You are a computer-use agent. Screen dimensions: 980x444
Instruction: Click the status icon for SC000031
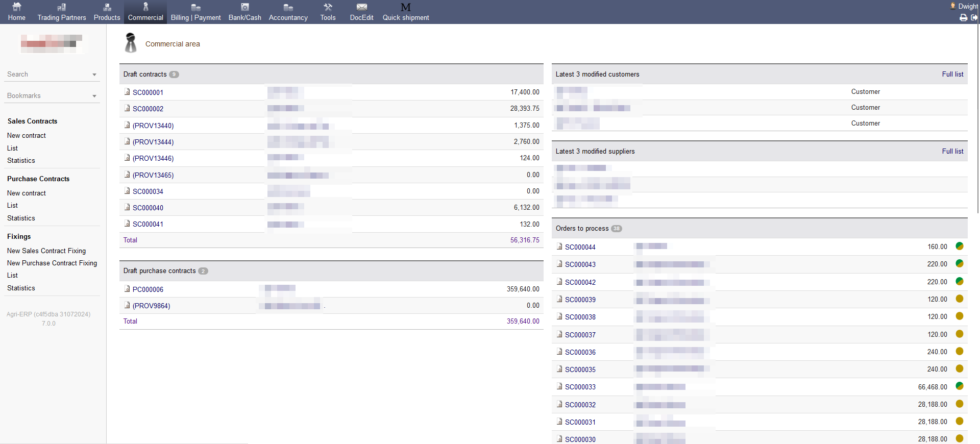[x=960, y=421]
